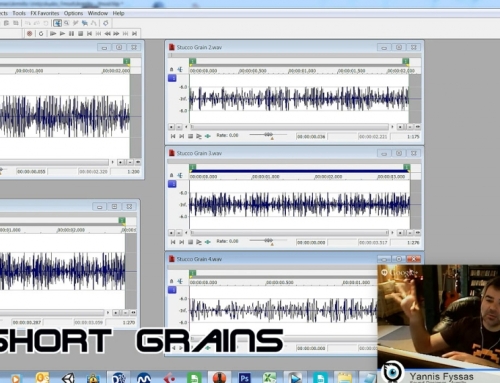The height and width of the screenshot is (383, 500).
Task: Click the blue loop region bar in Stucco Grain 3
Action: [x=299, y=171]
